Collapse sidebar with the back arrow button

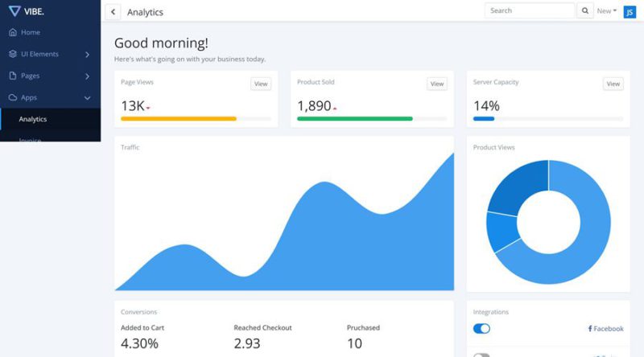click(113, 12)
